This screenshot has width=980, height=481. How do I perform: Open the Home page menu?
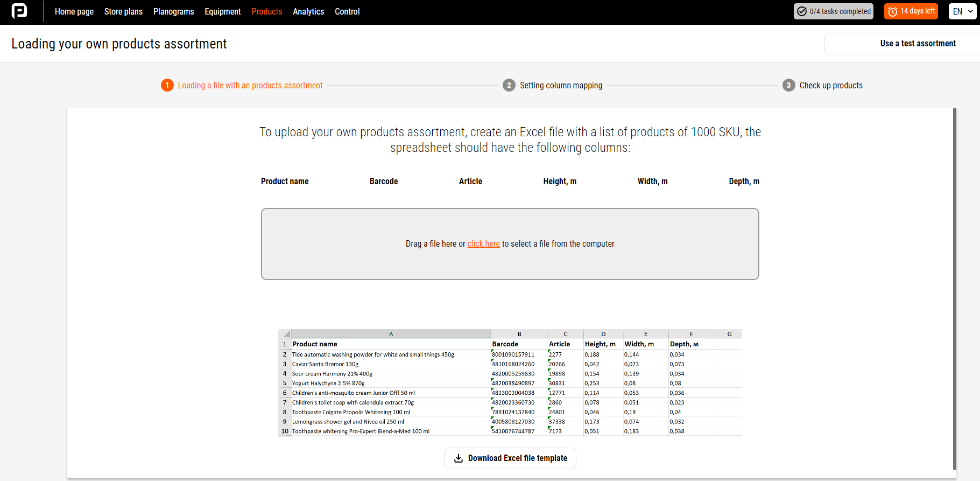click(x=74, y=11)
